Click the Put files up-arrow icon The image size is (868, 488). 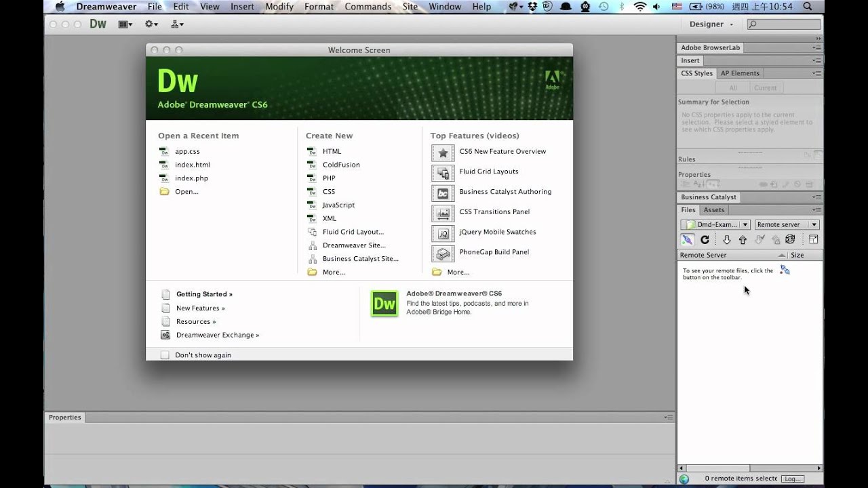coord(743,240)
